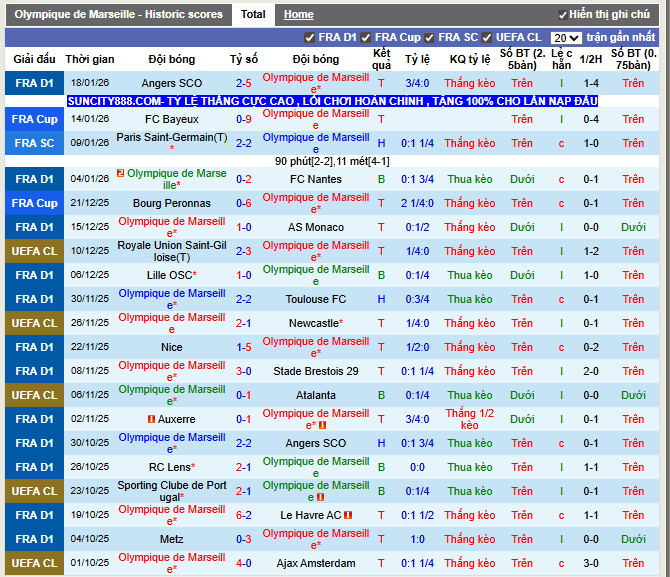Click the 1/2H column header
Viewport: 670px width, 577px height.
pyautogui.click(x=591, y=59)
